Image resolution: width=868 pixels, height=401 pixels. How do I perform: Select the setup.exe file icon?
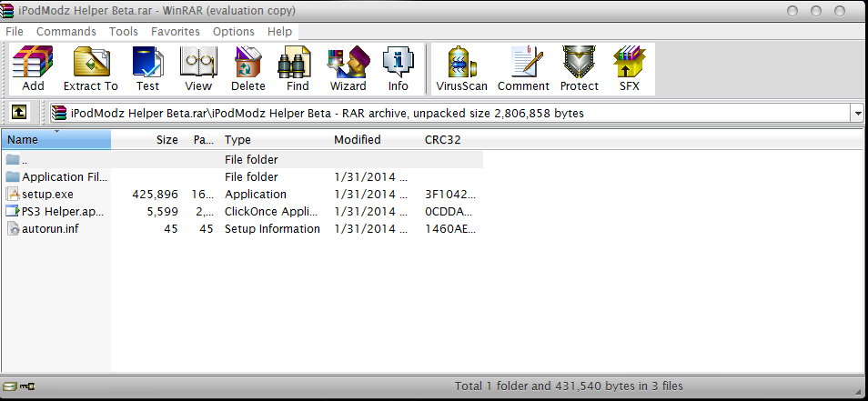pyautogui.click(x=13, y=195)
